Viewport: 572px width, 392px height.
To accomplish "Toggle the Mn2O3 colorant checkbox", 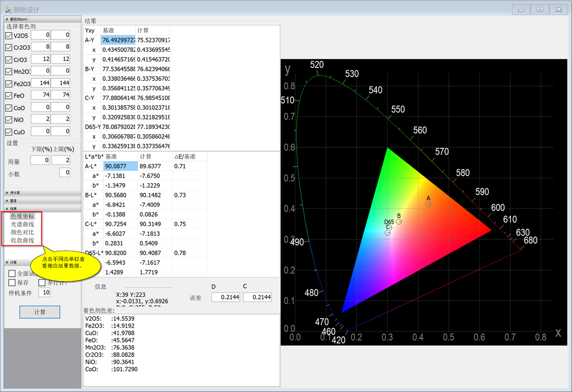I will 9,71.
